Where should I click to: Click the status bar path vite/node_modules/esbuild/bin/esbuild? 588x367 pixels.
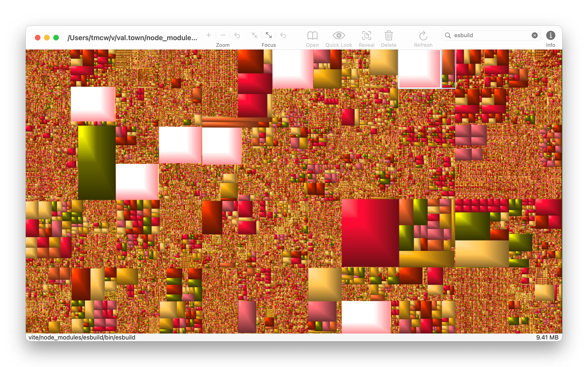(x=82, y=337)
